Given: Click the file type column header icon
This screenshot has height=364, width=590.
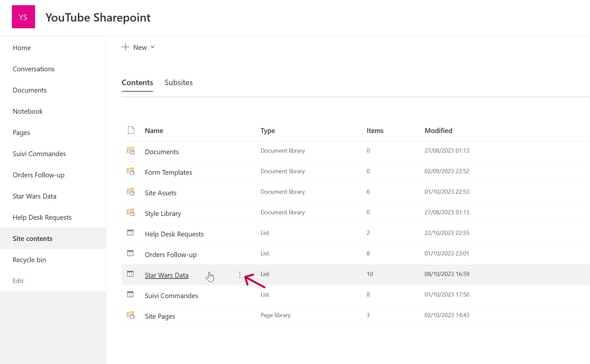Looking at the screenshot, I should [x=131, y=130].
